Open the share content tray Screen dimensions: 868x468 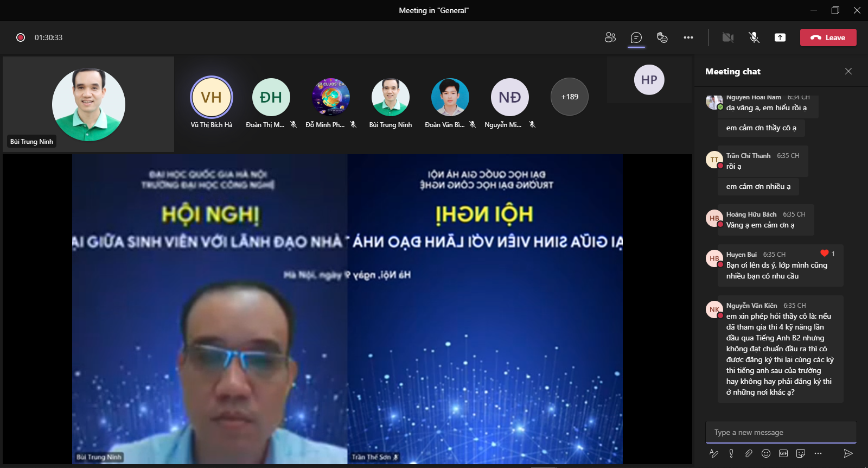(x=780, y=37)
